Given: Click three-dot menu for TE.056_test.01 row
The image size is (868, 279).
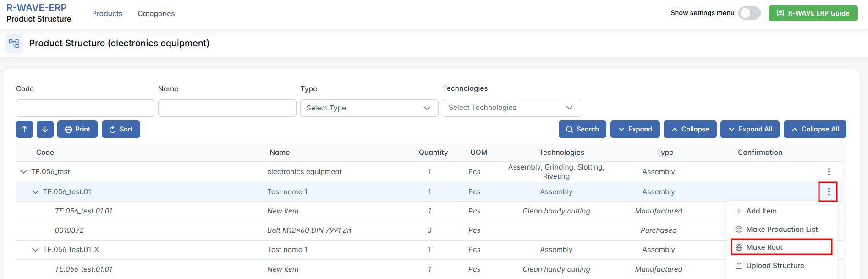Looking at the screenshot, I should pyautogui.click(x=828, y=192).
